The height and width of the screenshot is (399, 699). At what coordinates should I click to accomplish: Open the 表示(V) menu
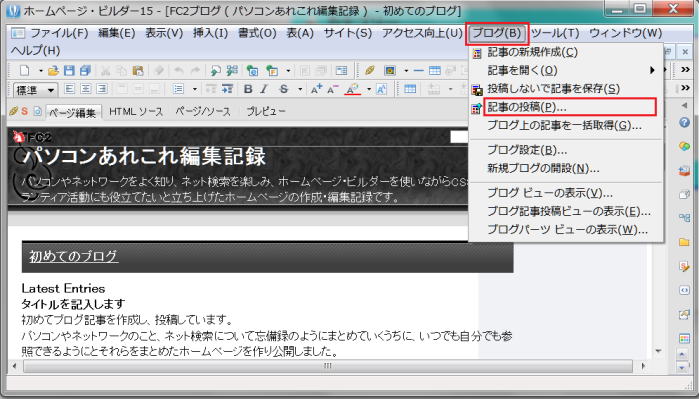[x=164, y=33]
